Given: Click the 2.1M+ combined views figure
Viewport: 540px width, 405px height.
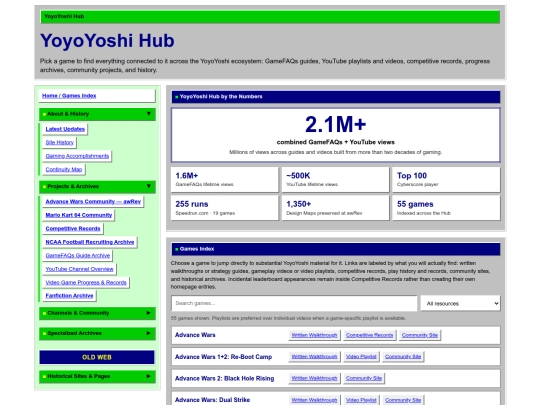Looking at the screenshot, I should [335, 124].
